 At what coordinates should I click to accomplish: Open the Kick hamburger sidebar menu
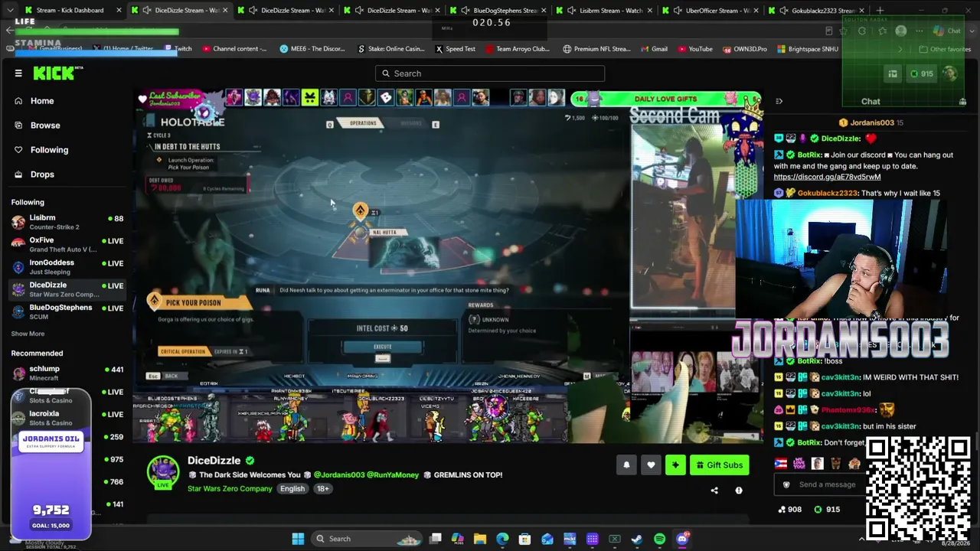click(x=18, y=73)
